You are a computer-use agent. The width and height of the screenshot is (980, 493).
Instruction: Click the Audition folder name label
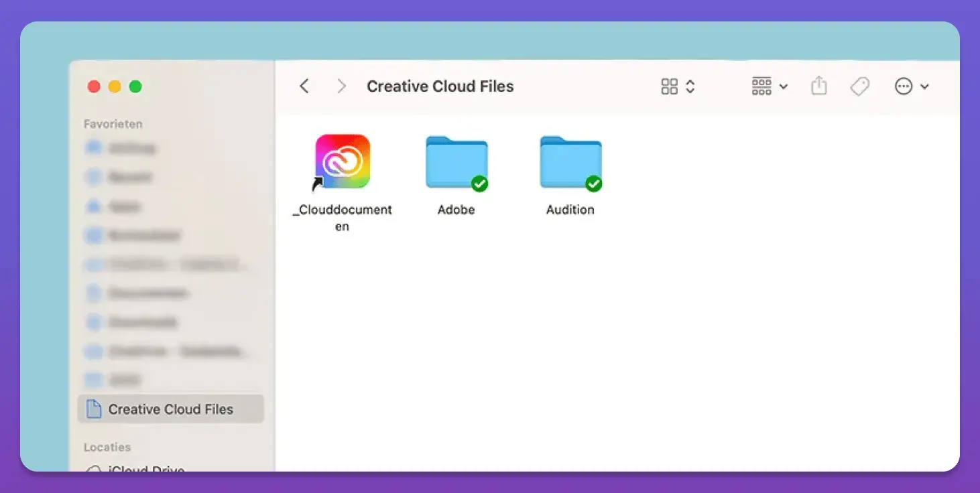(x=570, y=210)
